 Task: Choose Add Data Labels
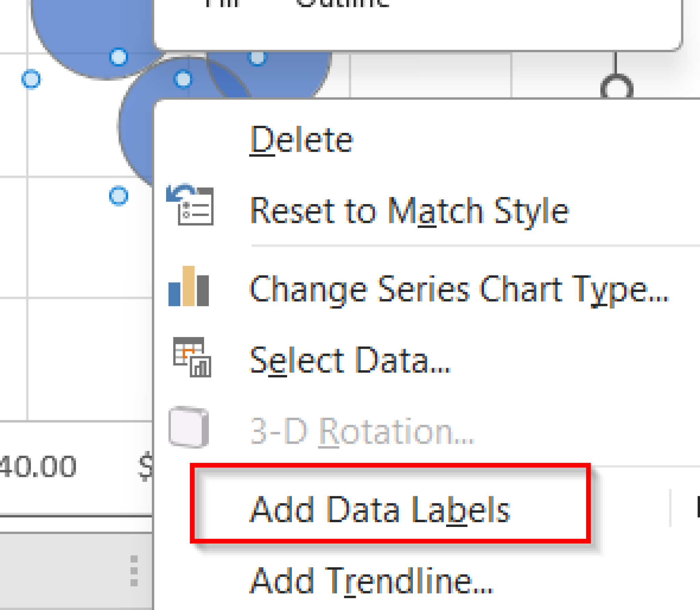point(380,510)
